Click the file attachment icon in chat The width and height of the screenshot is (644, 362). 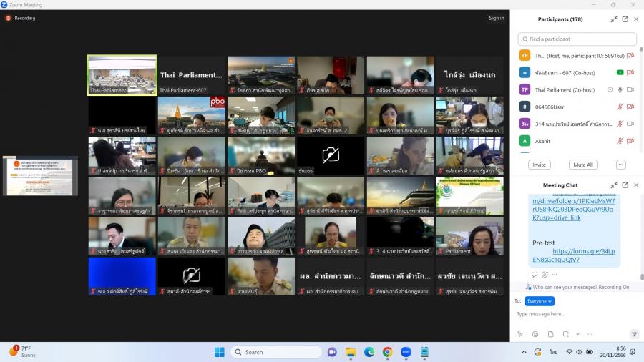(x=550, y=334)
